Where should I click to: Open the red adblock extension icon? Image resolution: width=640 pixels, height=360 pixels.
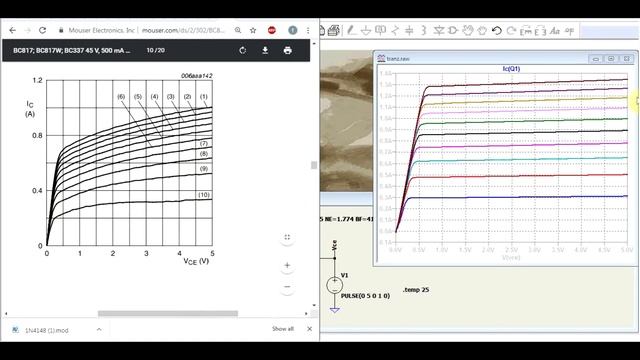(x=272, y=30)
